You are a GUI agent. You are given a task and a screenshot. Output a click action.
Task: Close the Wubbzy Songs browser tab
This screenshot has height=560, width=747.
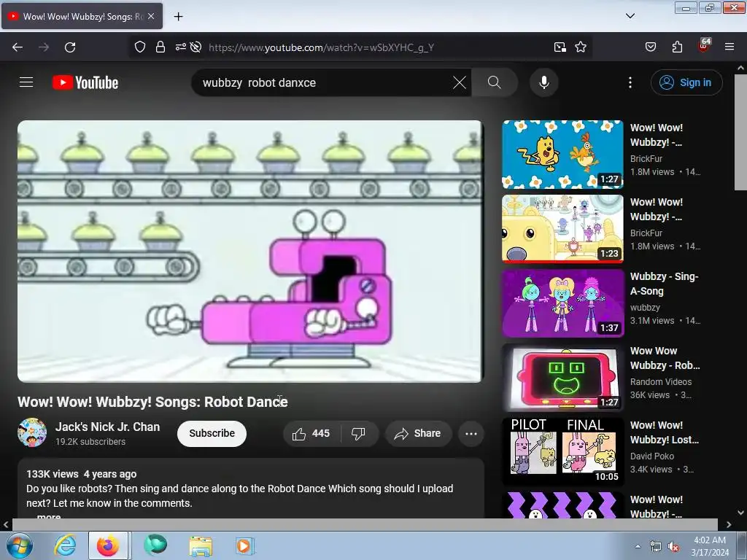click(151, 16)
